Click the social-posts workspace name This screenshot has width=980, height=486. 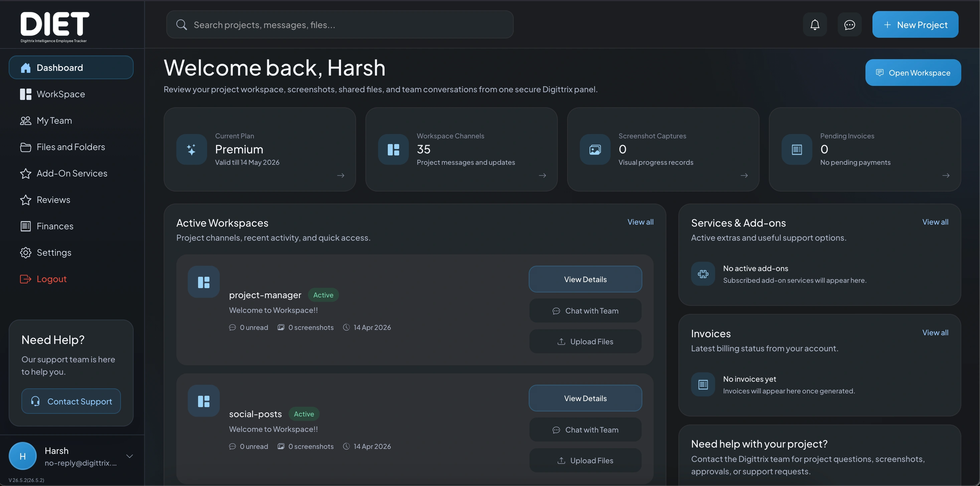pyautogui.click(x=255, y=414)
